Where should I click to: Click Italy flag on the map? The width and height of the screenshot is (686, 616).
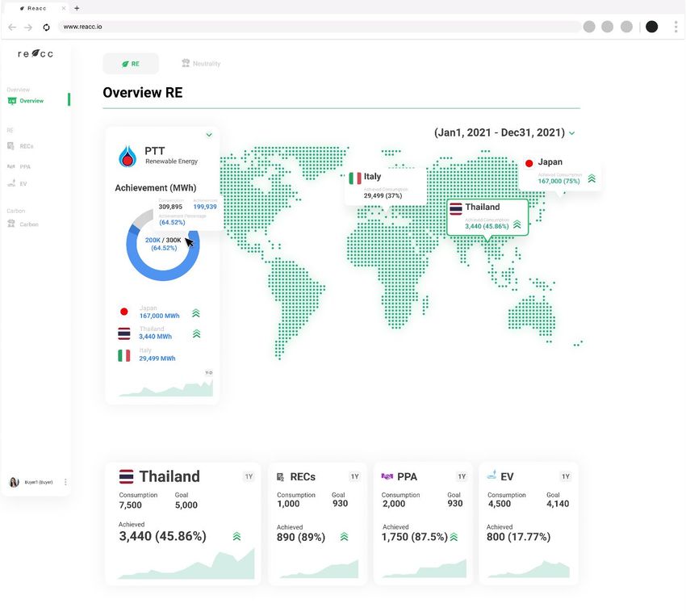[x=355, y=178]
